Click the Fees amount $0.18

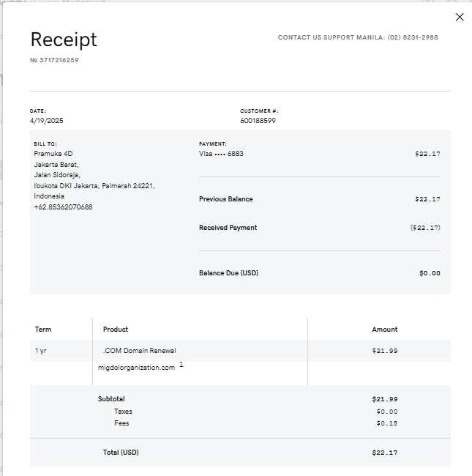pos(387,423)
